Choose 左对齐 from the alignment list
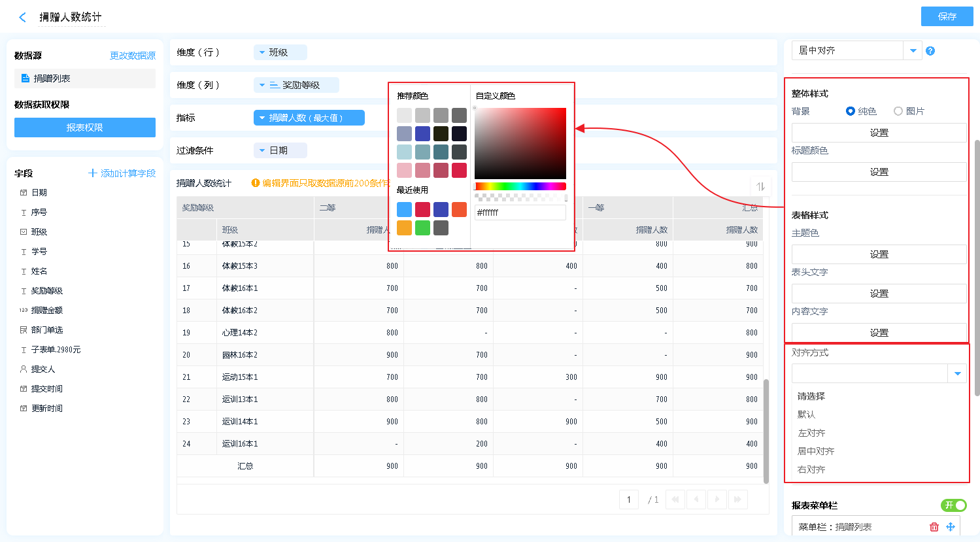Viewport: 980px width, 542px height. (811, 433)
